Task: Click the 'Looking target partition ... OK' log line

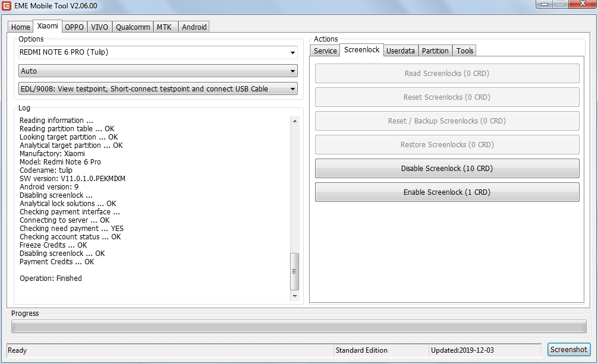Action: tap(68, 137)
